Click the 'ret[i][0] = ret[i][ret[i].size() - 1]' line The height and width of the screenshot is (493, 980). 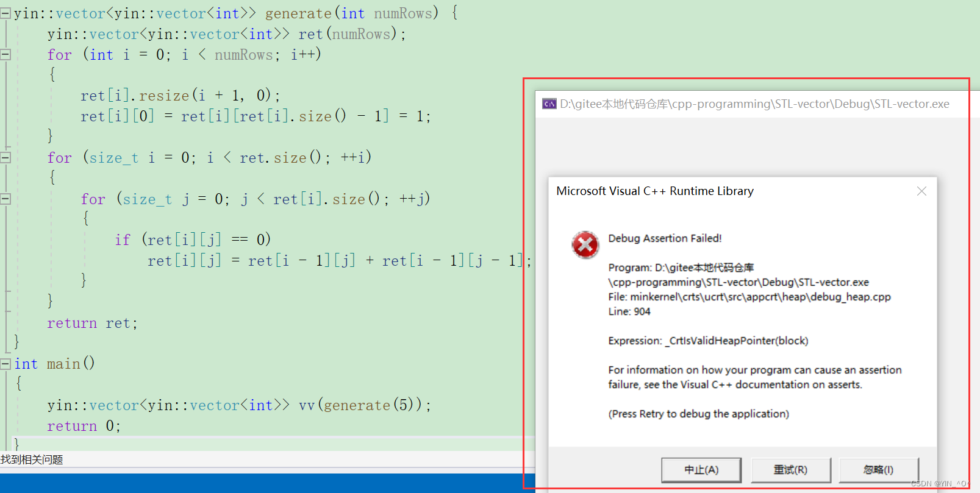pos(256,116)
